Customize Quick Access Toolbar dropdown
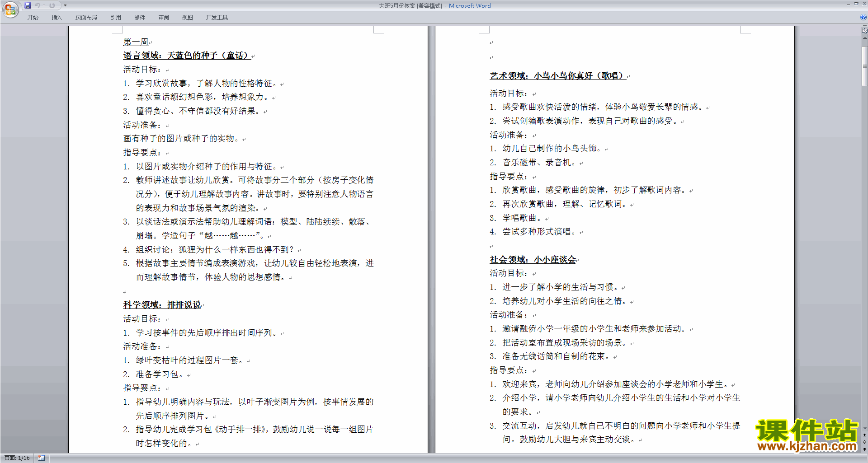Image resolution: width=868 pixels, height=463 pixels. click(x=65, y=5)
